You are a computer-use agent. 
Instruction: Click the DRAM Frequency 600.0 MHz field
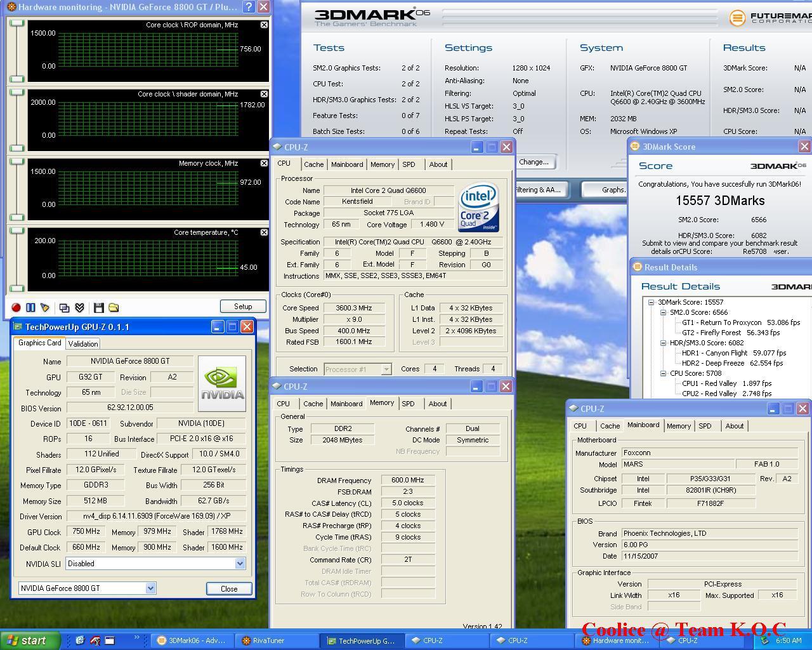coord(408,481)
